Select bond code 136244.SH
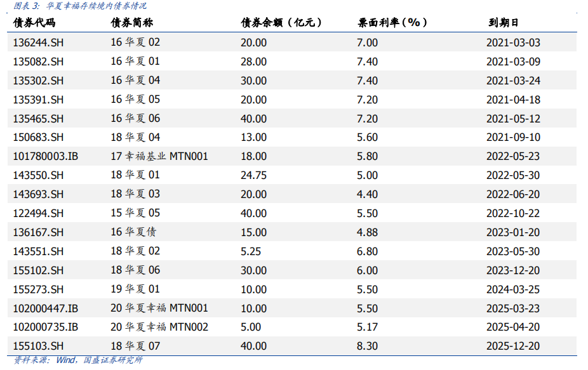The image size is (588, 370). click(x=38, y=43)
